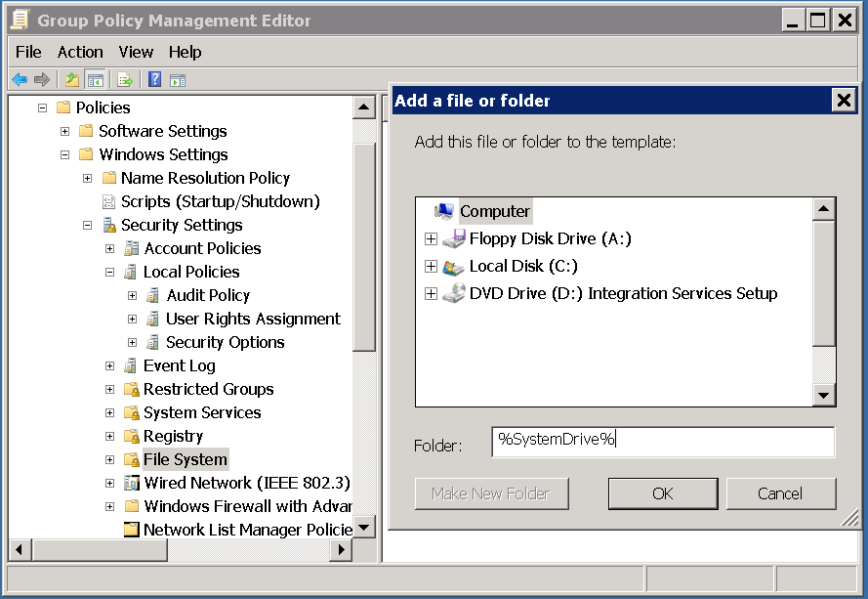Click the Network List Manager Policies icon

click(x=132, y=530)
